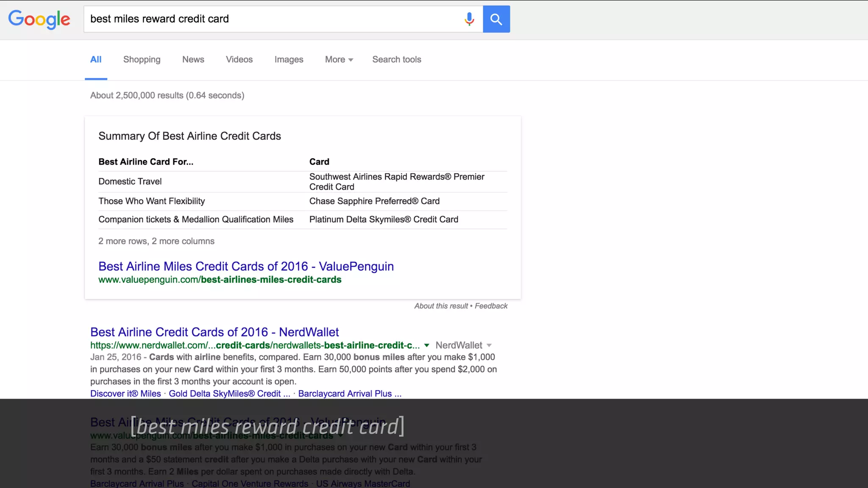Image resolution: width=868 pixels, height=488 pixels.
Task: Click the 'Domestic Travel' table row label
Action: point(130,182)
